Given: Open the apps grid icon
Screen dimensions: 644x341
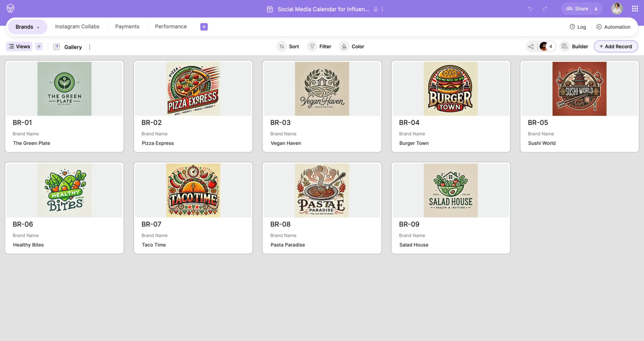Looking at the screenshot, I should pyautogui.click(x=635, y=9).
